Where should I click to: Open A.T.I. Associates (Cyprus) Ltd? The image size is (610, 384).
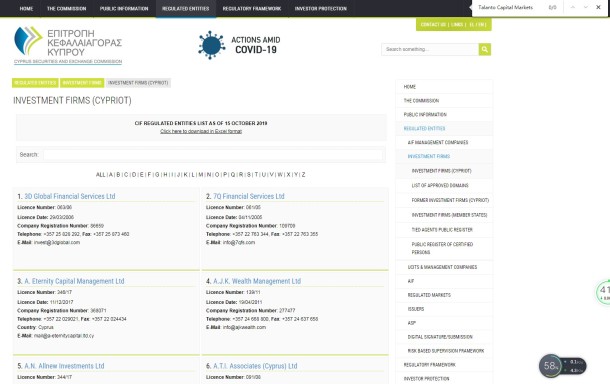pos(255,366)
